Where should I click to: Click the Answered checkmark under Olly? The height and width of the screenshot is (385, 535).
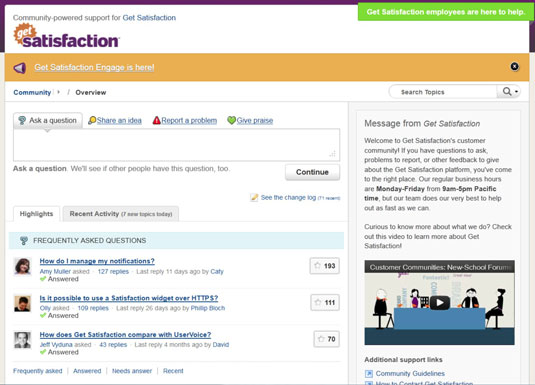click(x=43, y=316)
